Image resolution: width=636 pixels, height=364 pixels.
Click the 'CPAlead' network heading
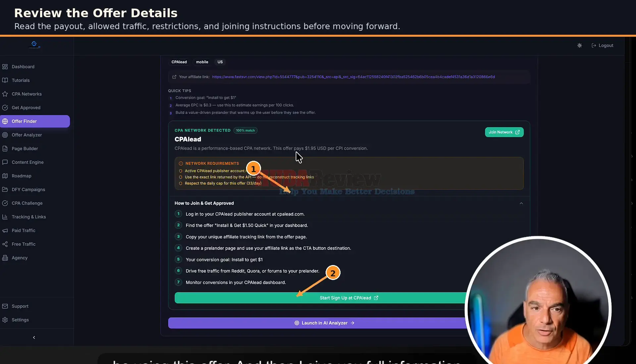point(188,139)
